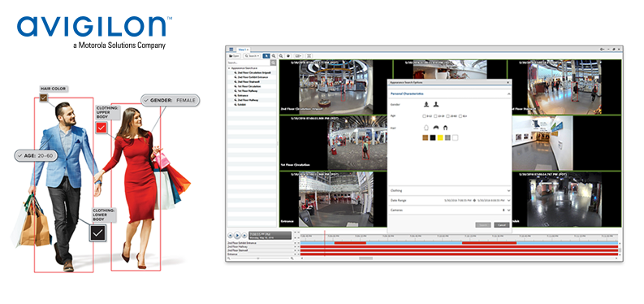Viewport: 644px width, 304px height.
Task: Click the magnifier button beside camera search
Action: pyautogui.click(x=273, y=63)
